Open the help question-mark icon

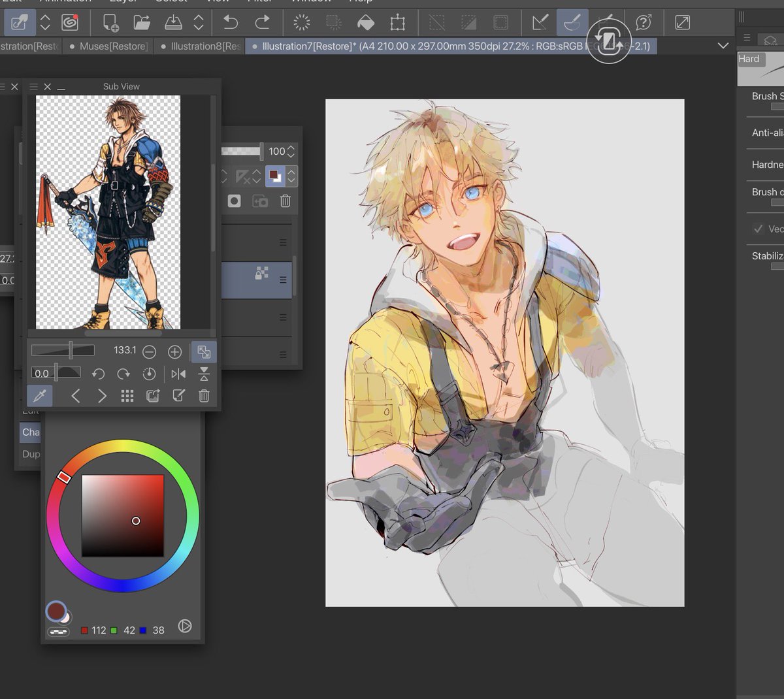pyautogui.click(x=644, y=23)
